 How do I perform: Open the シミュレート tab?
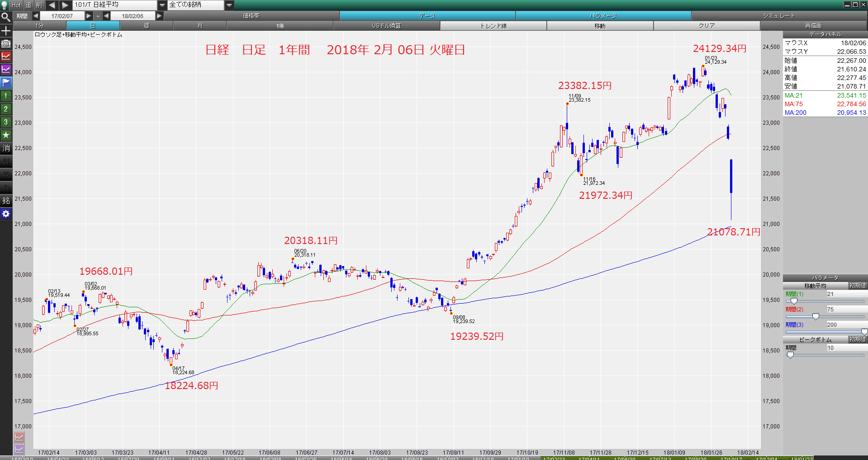click(779, 16)
